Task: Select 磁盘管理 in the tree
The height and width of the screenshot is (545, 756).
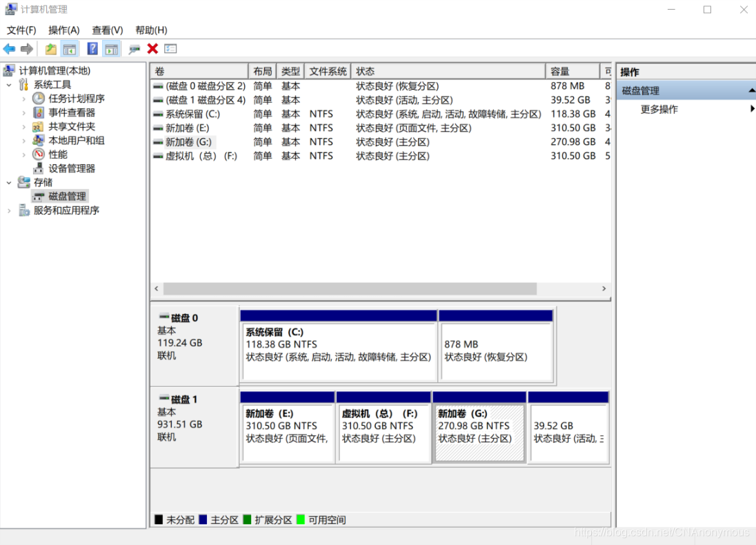Action: click(67, 197)
